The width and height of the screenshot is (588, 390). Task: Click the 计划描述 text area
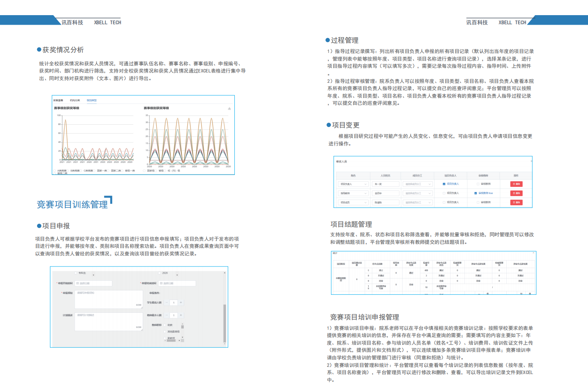[109, 321]
